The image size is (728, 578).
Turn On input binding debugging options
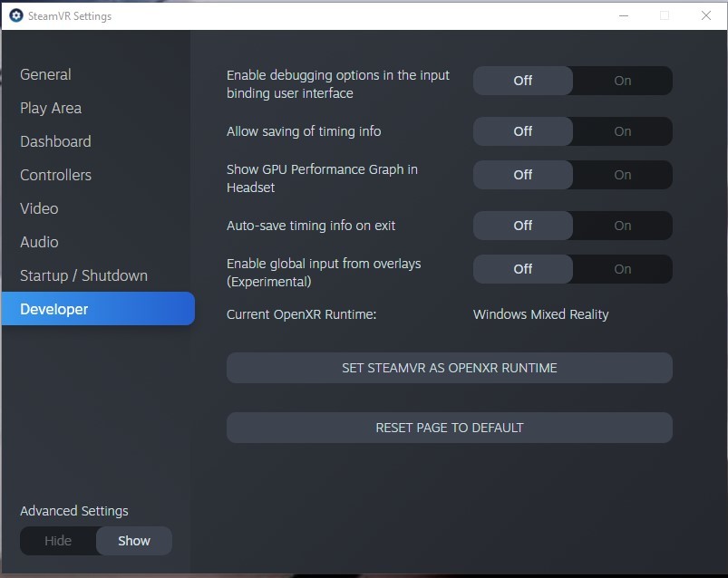tap(623, 81)
